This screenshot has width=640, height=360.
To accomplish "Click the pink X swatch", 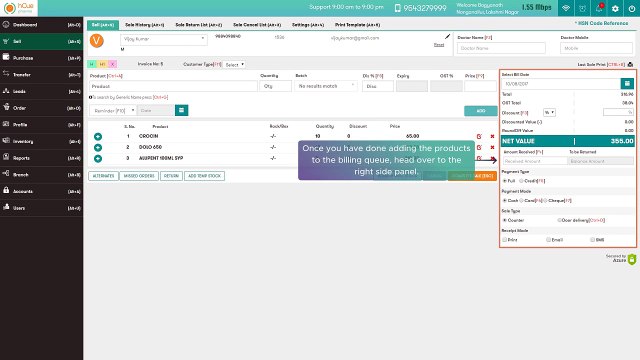I will (112, 64).
